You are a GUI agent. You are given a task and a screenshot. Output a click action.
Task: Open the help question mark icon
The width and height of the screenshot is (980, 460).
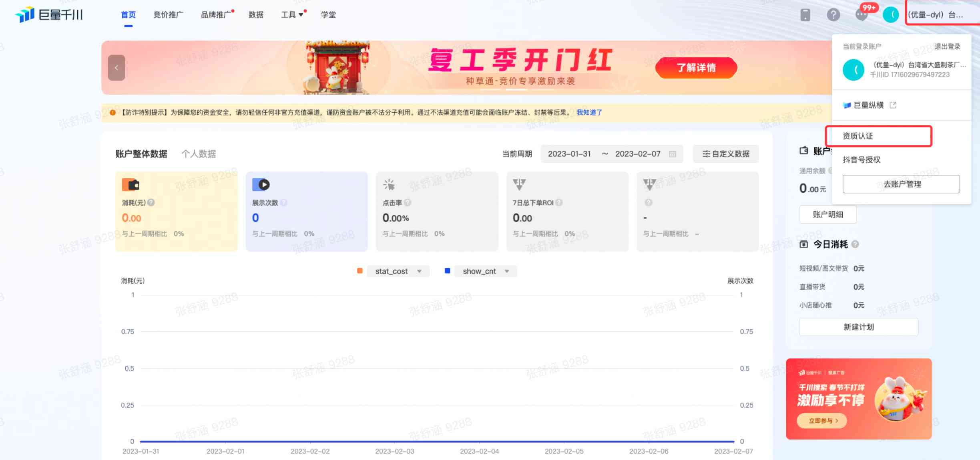click(833, 15)
